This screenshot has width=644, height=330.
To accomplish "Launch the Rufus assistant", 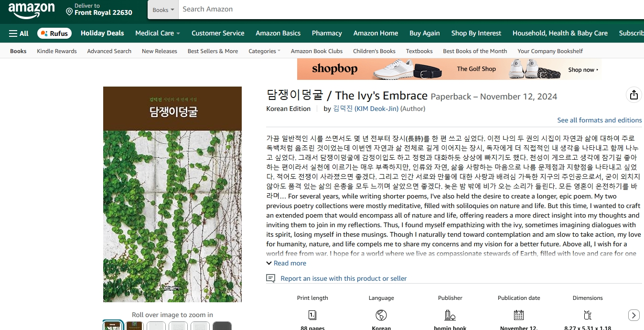I will 54,33.
